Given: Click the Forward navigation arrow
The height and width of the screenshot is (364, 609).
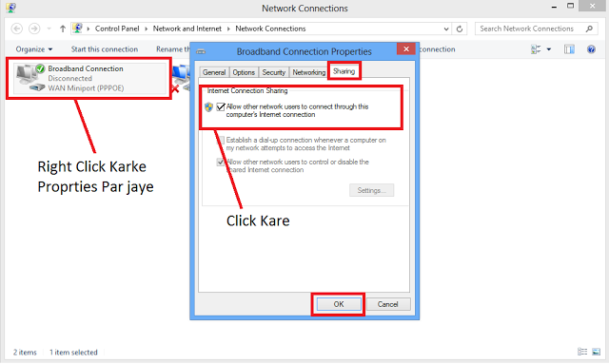Looking at the screenshot, I should pos(34,29).
